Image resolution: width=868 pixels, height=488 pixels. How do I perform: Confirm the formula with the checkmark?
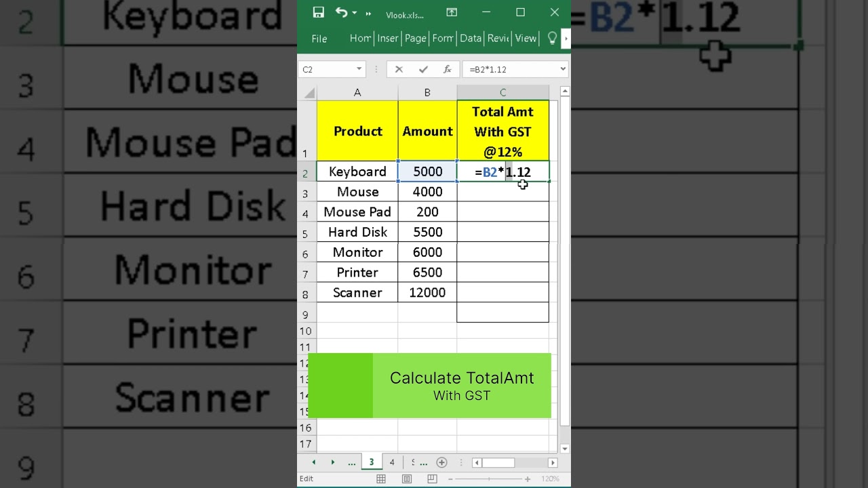[x=423, y=69]
